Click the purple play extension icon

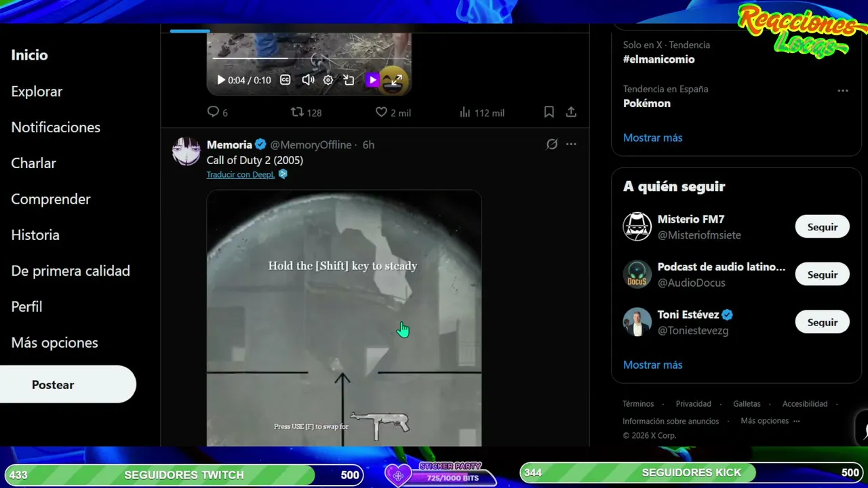(372, 80)
